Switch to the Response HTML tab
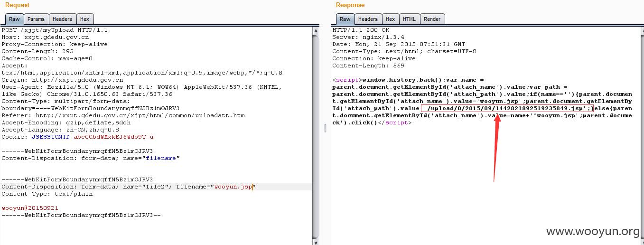 [x=409, y=19]
